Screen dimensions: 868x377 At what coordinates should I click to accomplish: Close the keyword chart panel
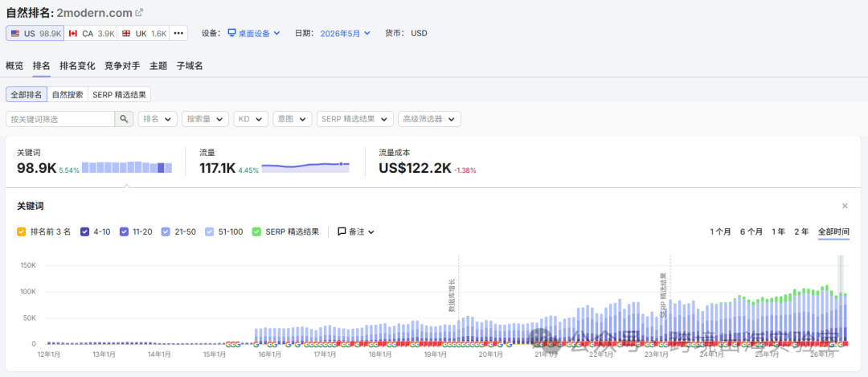tap(845, 206)
